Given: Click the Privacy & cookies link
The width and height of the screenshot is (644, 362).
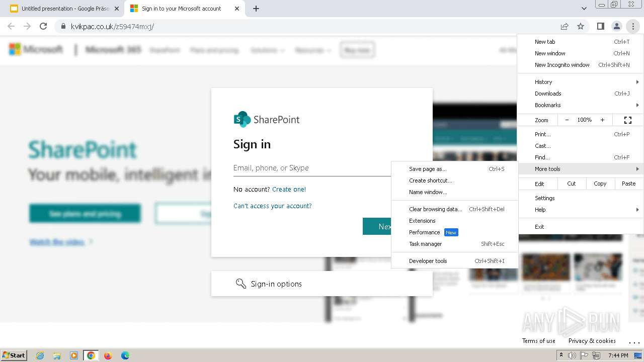Looking at the screenshot, I should [x=592, y=341].
